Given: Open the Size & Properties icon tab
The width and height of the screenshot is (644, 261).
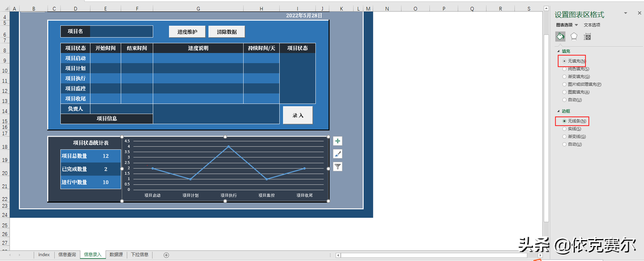Looking at the screenshot, I should click(x=588, y=36).
